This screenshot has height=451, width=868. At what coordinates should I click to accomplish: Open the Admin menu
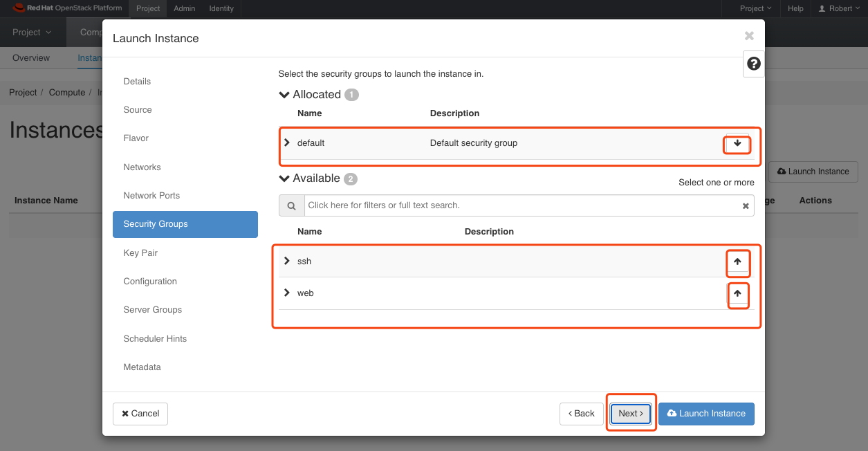tap(184, 8)
